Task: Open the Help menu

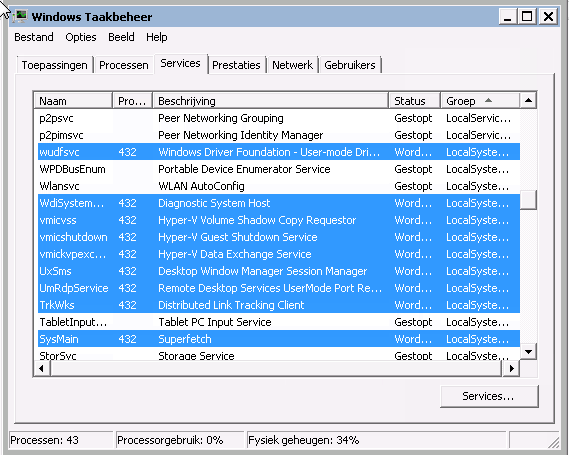Action: coord(157,37)
